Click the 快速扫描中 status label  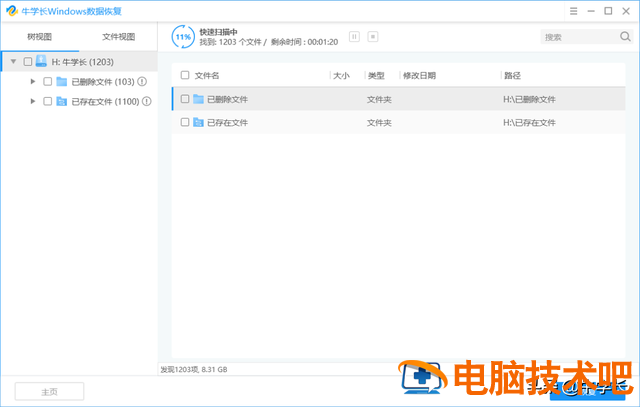(218, 32)
